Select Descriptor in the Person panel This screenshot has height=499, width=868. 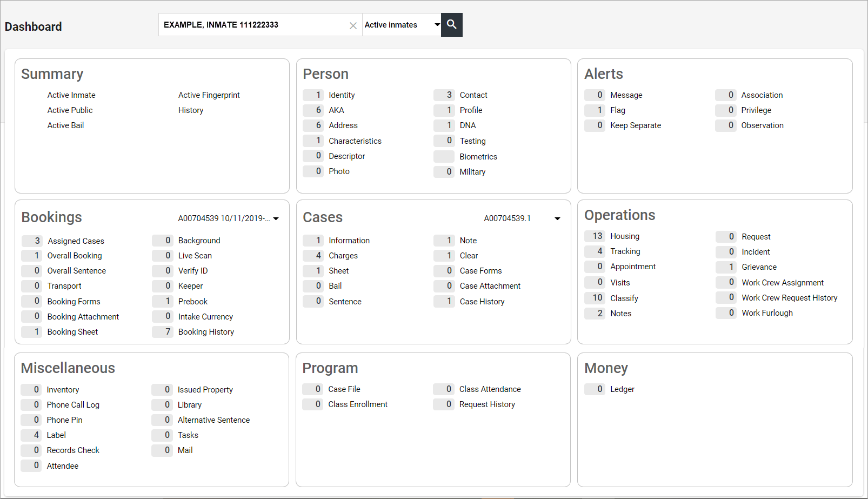pyautogui.click(x=347, y=156)
